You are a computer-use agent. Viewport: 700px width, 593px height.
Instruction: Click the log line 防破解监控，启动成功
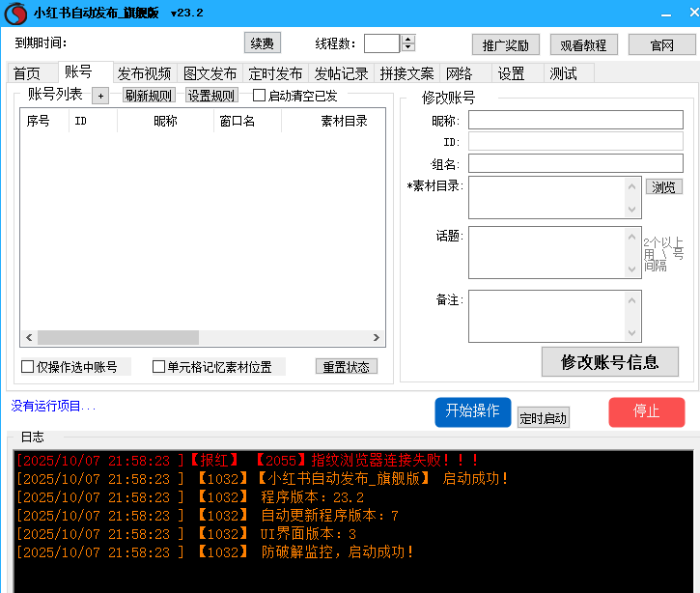(x=215, y=551)
